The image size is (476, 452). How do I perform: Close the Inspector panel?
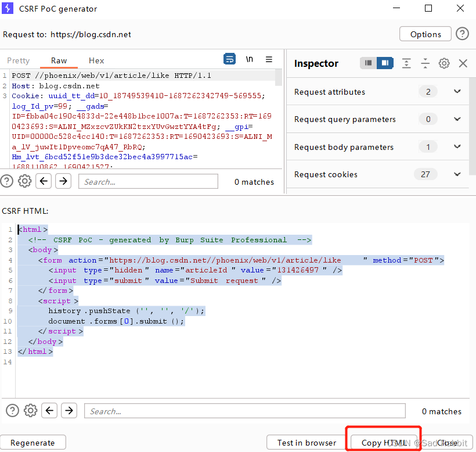463,63
